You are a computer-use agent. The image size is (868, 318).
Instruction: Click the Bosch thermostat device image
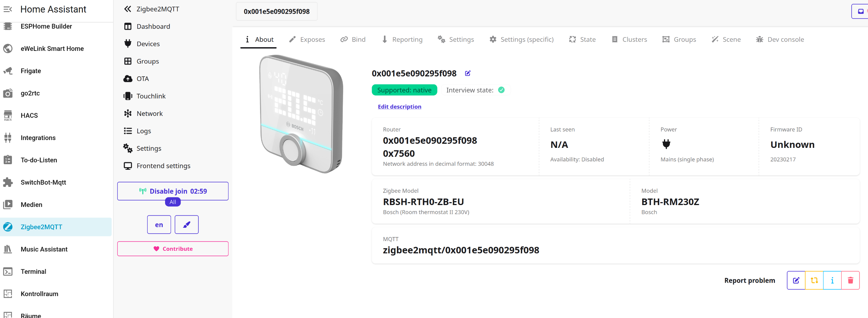tap(301, 114)
